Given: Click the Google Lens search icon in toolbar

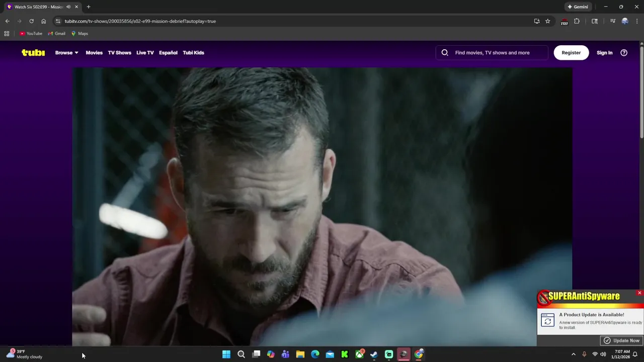Looking at the screenshot, I should (x=595, y=21).
